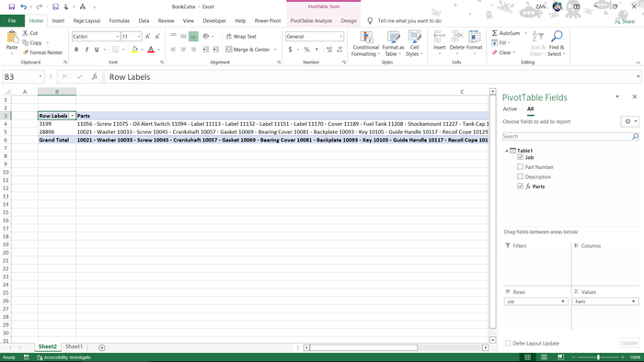644x362 pixels.
Task: Enable Defer Layout Update checkbox
Action: [x=508, y=343]
